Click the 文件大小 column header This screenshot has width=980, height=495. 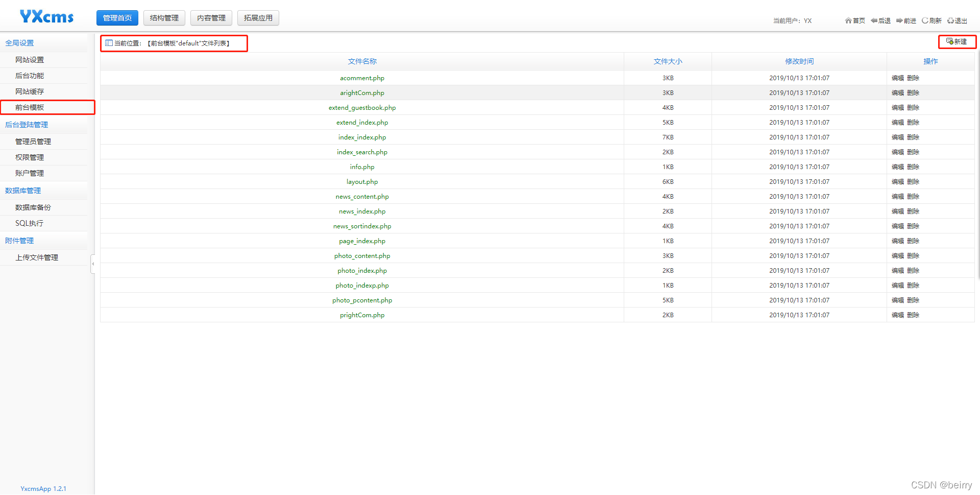click(x=668, y=61)
